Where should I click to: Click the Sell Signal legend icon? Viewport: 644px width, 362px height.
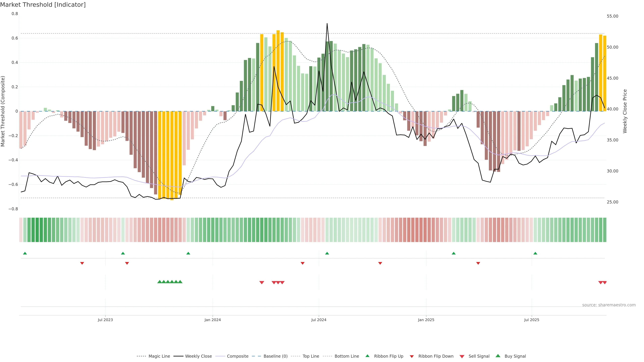(x=462, y=356)
